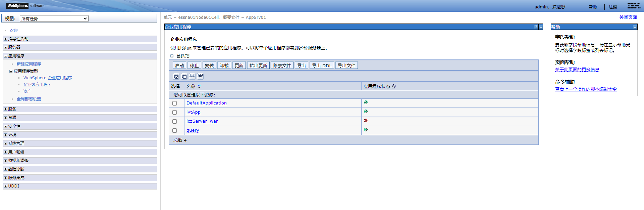
Task: Tick the checkbox for the query application
Action: (x=174, y=130)
